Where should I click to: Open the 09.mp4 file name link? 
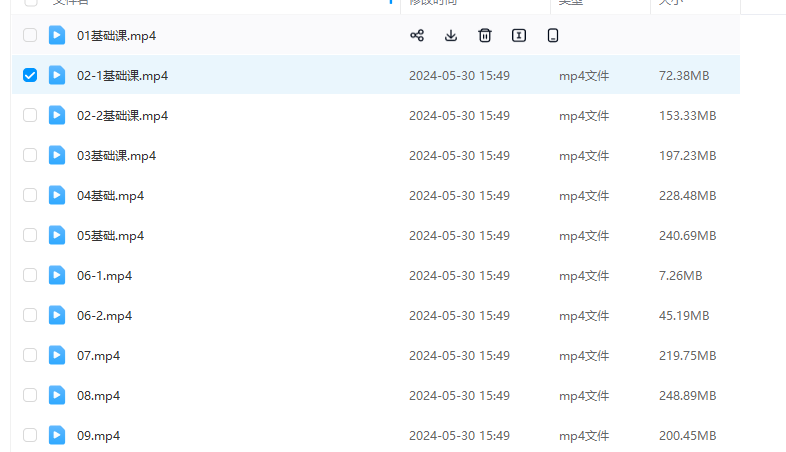[x=98, y=436]
